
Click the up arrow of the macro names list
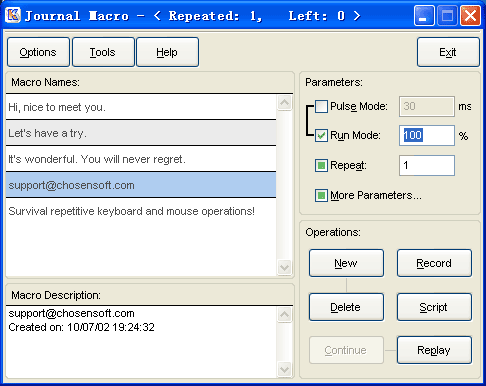pyautogui.click(x=284, y=103)
